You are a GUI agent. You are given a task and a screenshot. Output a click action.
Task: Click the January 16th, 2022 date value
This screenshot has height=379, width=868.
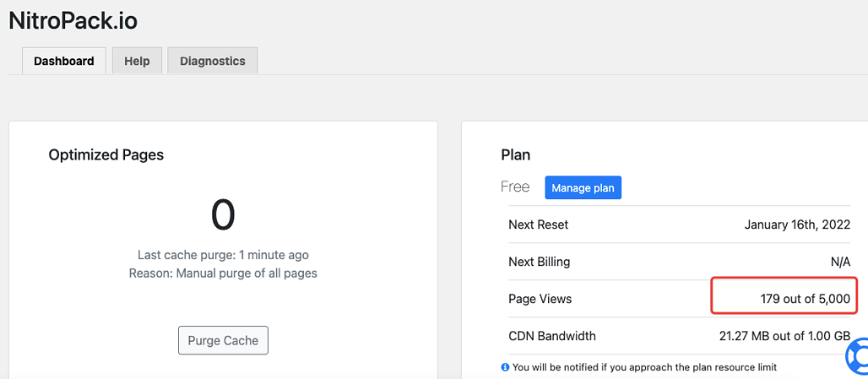point(797,225)
